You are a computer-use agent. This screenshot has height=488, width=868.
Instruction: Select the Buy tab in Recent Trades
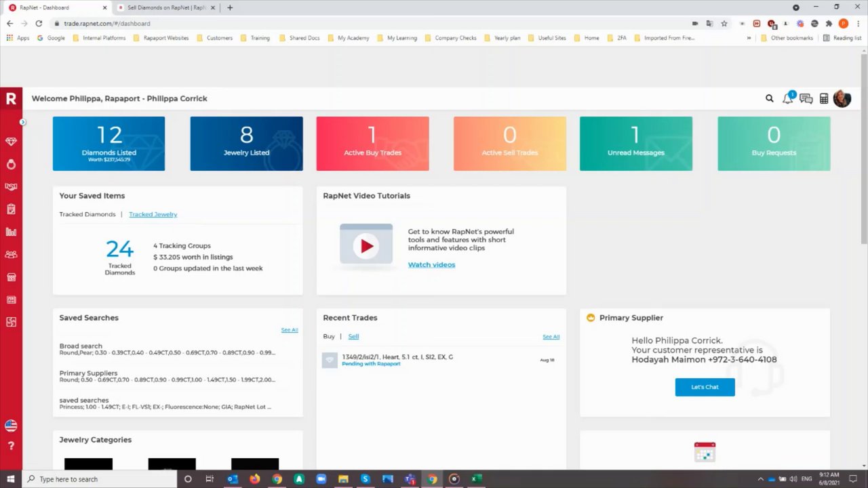[x=329, y=336]
